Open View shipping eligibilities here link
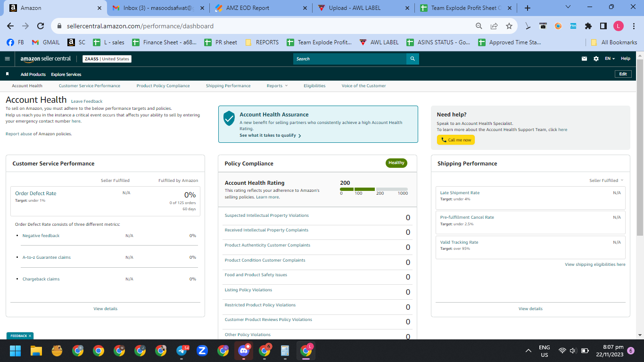This screenshot has height=362, width=644. click(595, 264)
